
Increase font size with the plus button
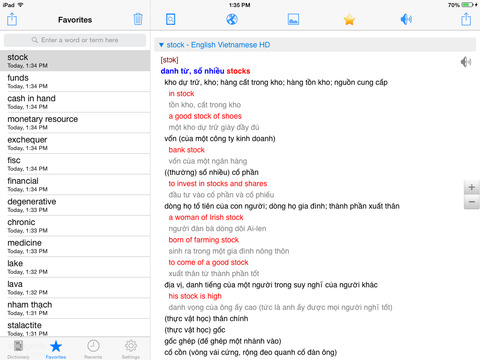[472, 187]
